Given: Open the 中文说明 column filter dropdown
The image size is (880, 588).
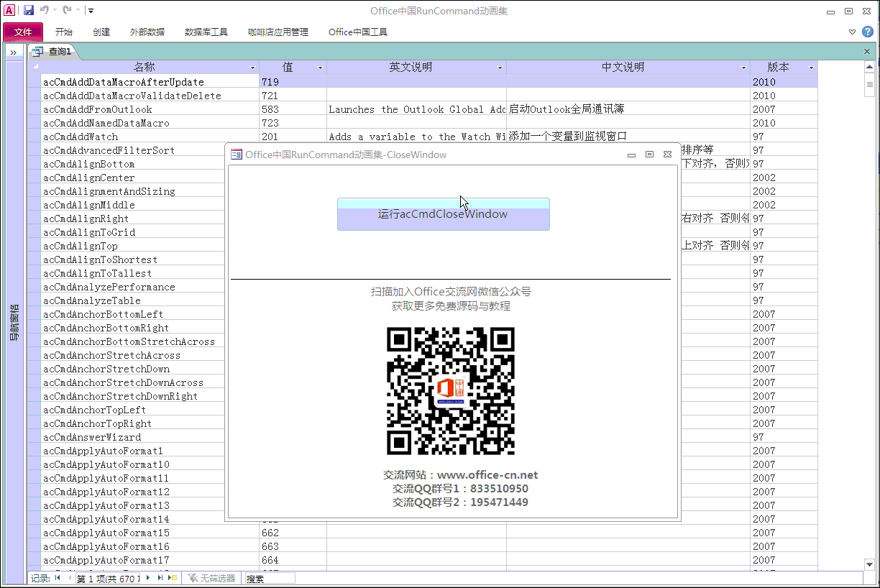Looking at the screenshot, I should 744,68.
